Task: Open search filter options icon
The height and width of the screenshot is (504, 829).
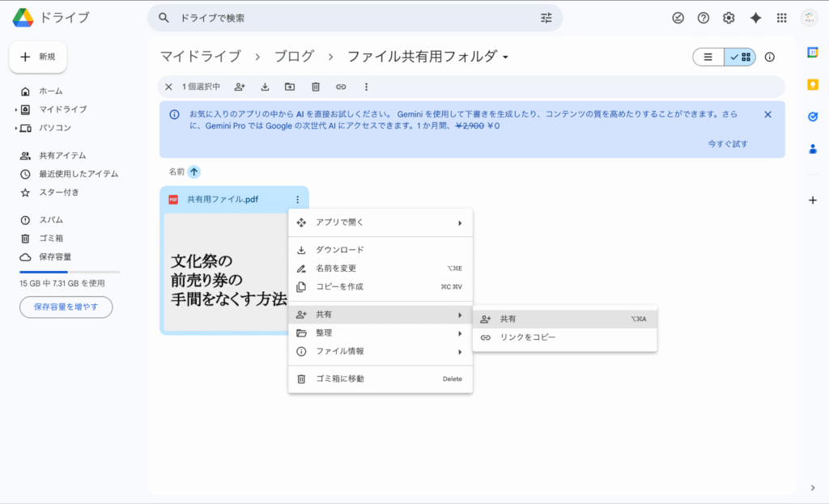Action: [546, 18]
